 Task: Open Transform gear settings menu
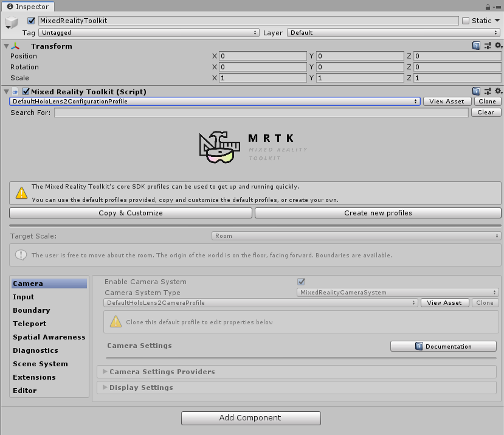click(498, 46)
